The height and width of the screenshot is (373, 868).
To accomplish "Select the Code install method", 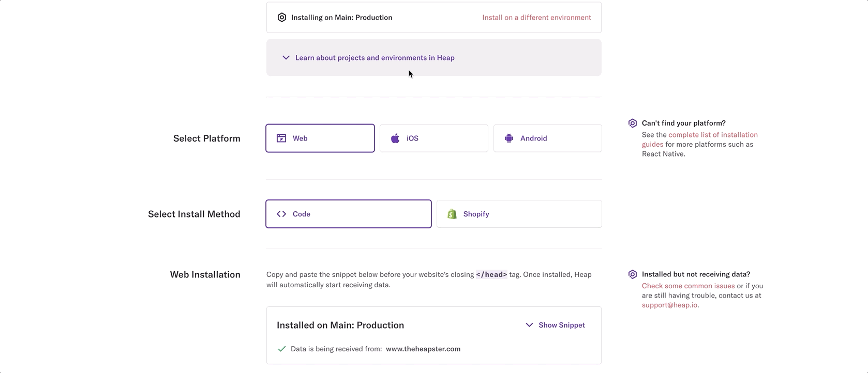I will 349,214.
